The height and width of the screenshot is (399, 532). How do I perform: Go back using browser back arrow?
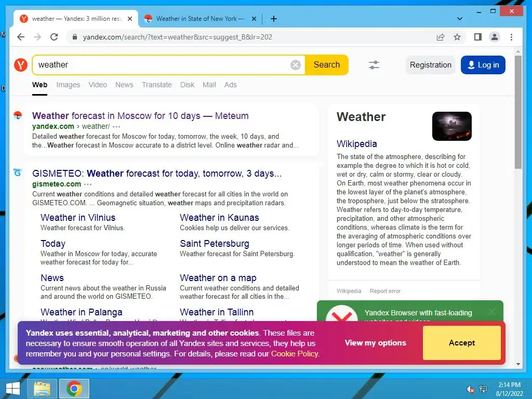point(21,37)
